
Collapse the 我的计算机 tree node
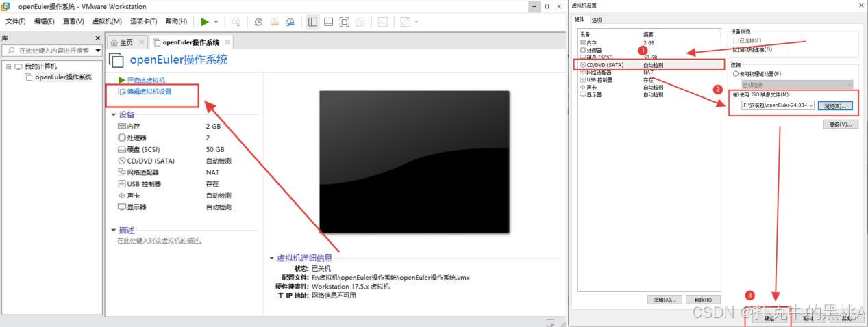[8, 66]
